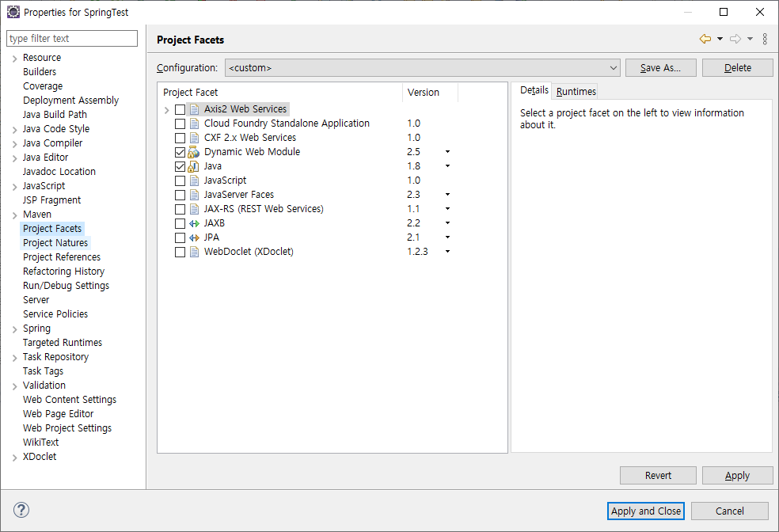
Task: Open Dynamic Web Module version dropdown
Action: pos(447,151)
